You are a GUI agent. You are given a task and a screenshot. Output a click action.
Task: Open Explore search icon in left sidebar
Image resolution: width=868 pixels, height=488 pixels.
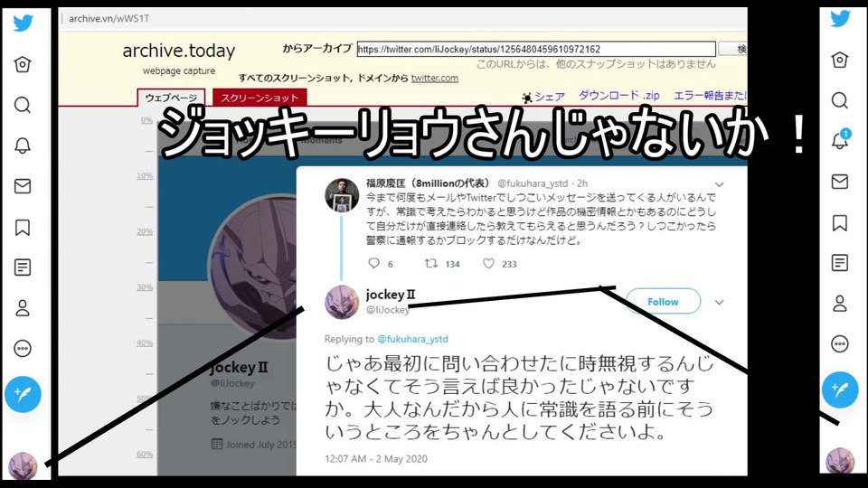coord(23,105)
